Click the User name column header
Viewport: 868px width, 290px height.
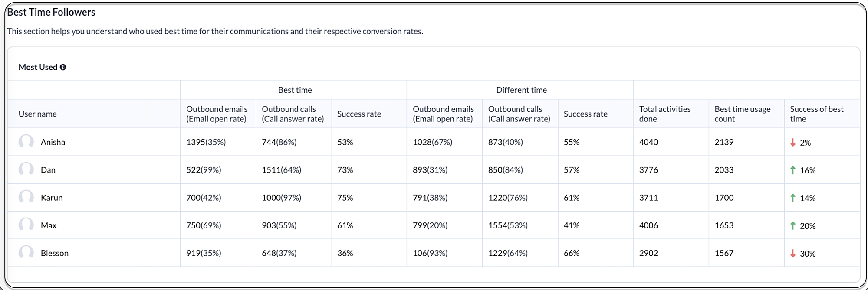[38, 114]
